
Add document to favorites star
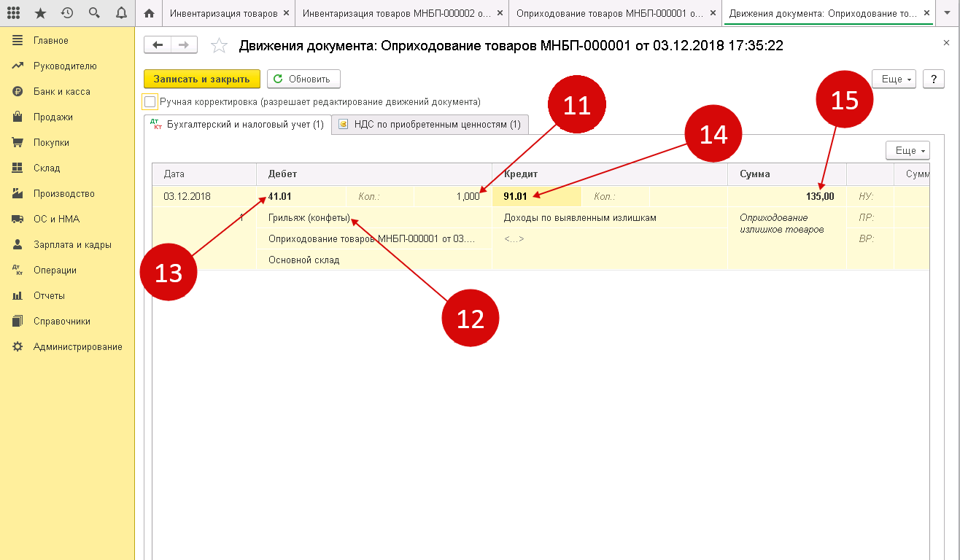pos(219,46)
